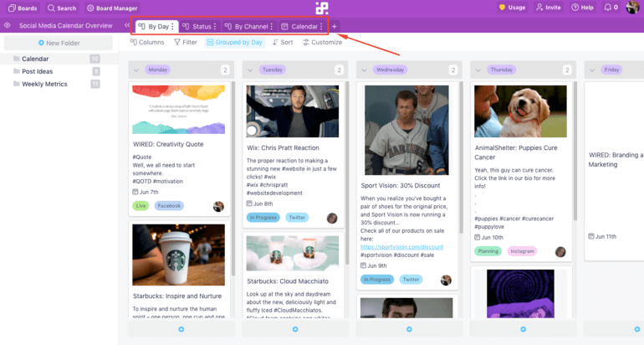This screenshot has height=345, width=644.
Task: Open the Usage indicator
Action: (512, 8)
